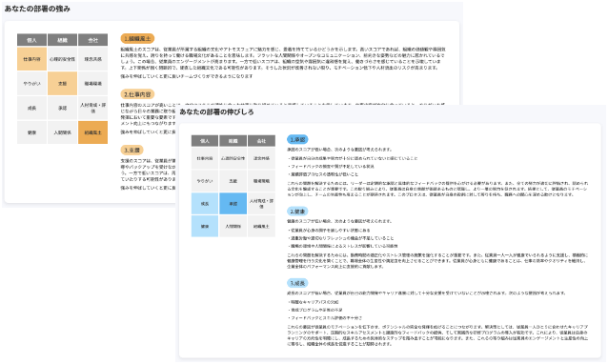Click 健康 cell in 強み table

tap(31, 132)
